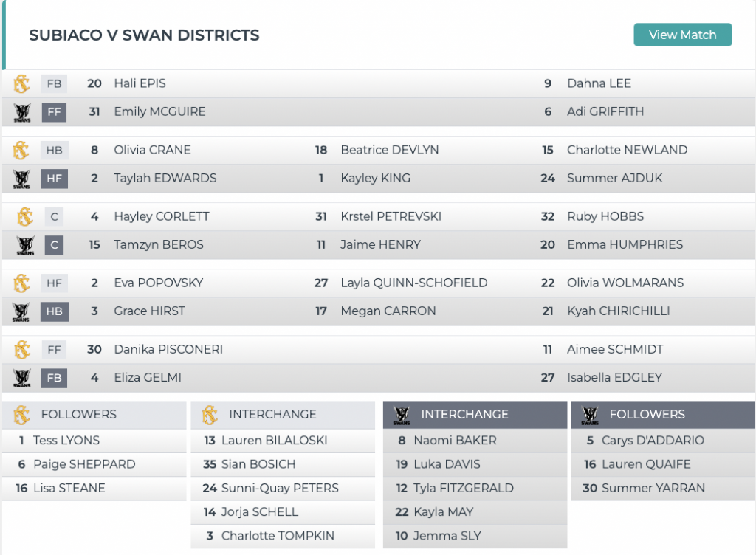Open Sunni-Quay PETERS from Subiaco interchange
Screen dimensions: 756x555
[x=280, y=488]
